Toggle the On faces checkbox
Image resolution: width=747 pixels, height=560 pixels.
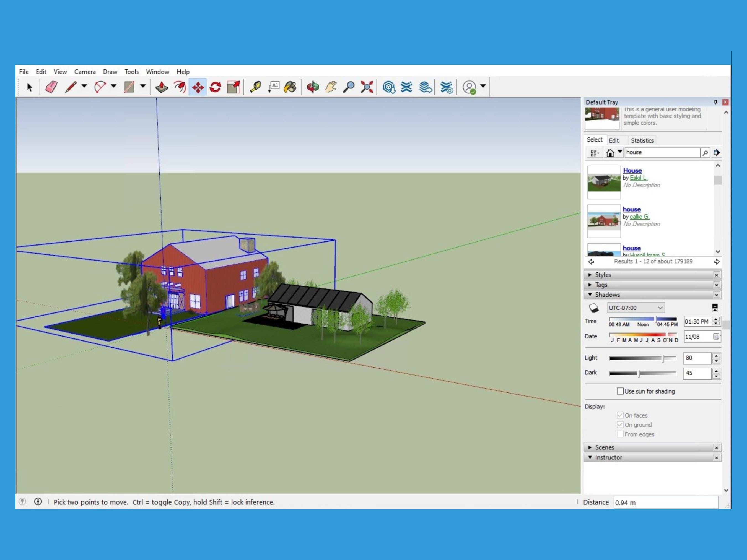coord(620,415)
